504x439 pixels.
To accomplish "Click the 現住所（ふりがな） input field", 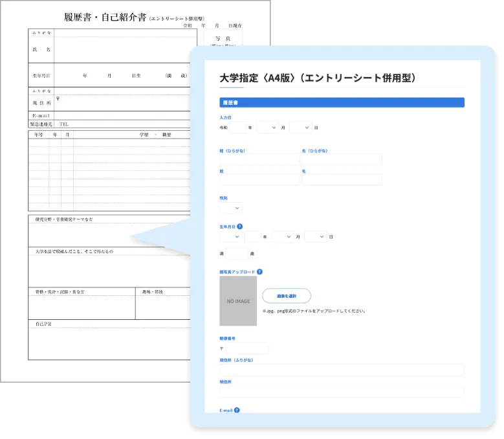I will pos(342,370).
